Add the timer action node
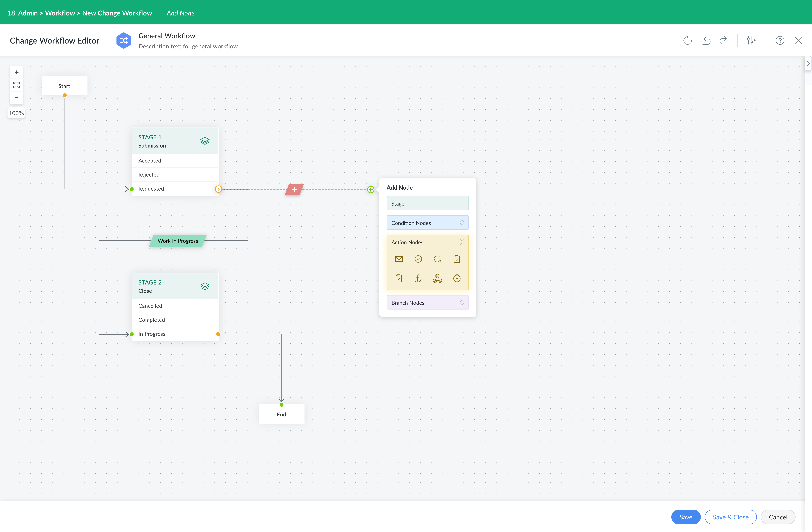812x532 pixels. pyautogui.click(x=457, y=278)
